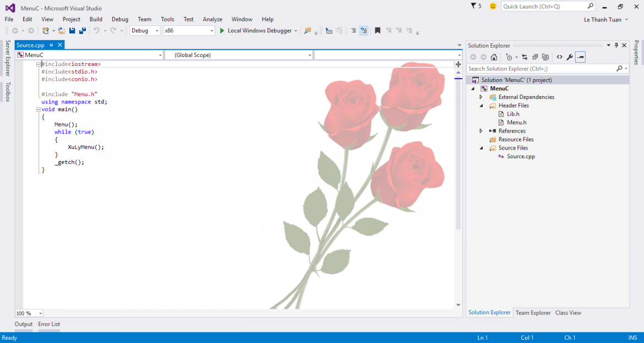Click the Home icon in Solution Explorer
The height and width of the screenshot is (343, 644).
(494, 57)
